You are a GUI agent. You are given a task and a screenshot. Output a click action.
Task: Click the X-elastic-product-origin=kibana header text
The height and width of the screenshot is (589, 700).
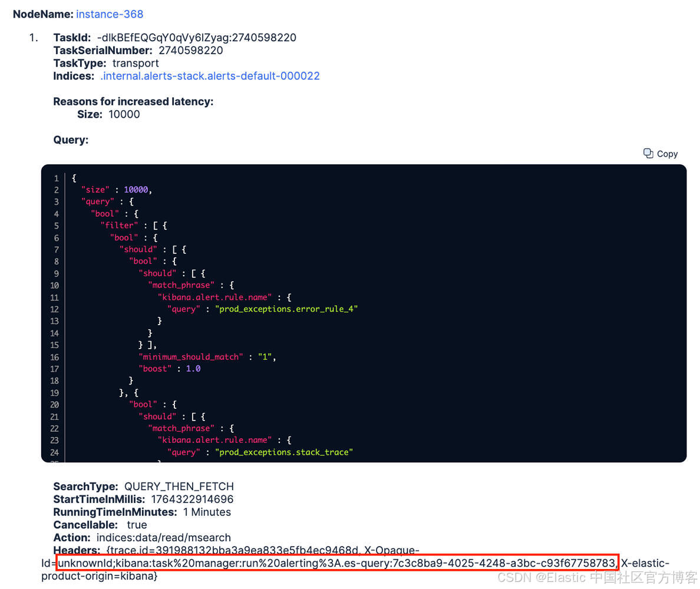click(x=355, y=570)
